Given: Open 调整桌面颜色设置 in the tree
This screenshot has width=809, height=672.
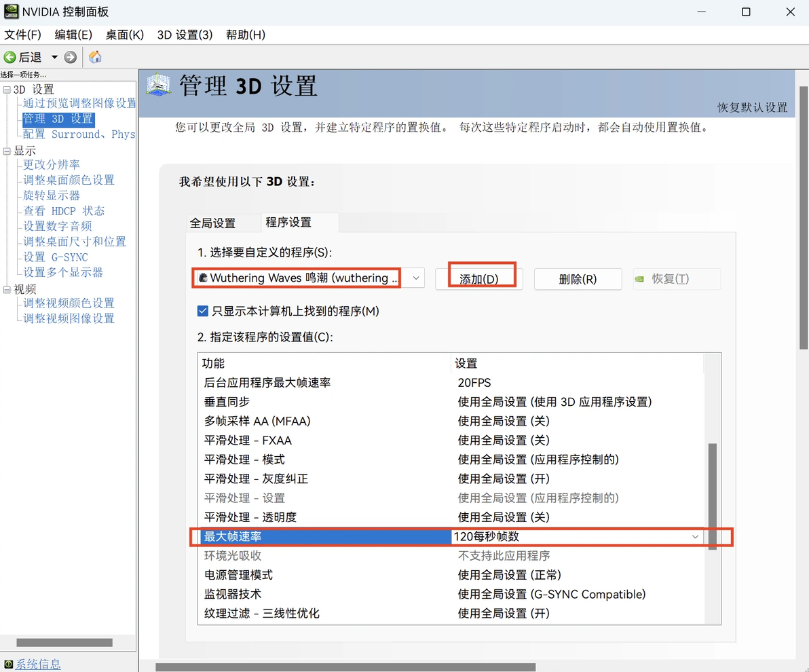Looking at the screenshot, I should click(x=69, y=180).
